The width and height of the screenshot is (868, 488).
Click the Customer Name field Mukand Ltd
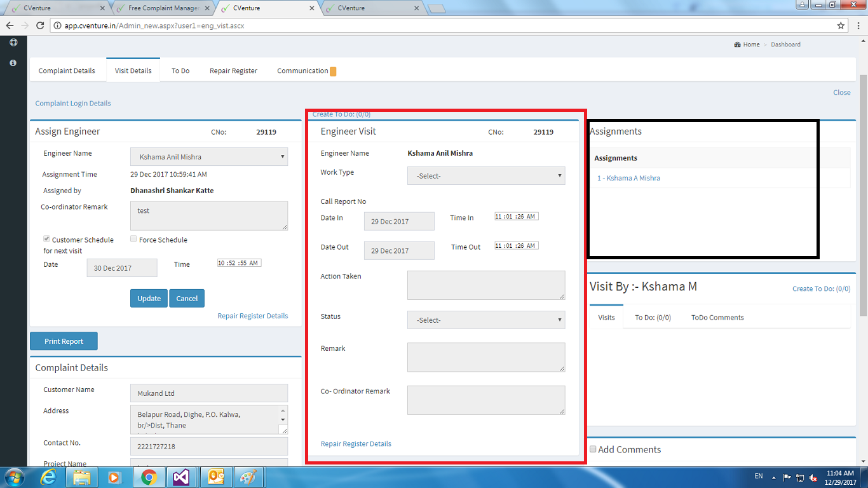click(209, 393)
